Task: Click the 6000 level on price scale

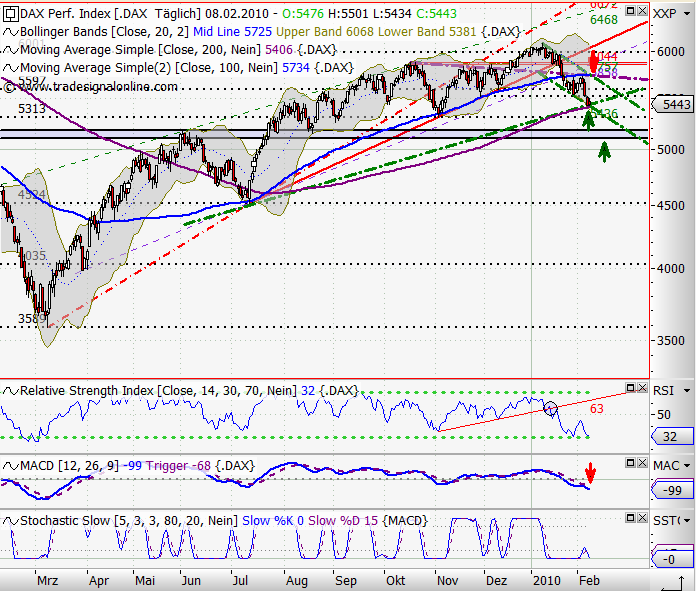Action: [671, 52]
